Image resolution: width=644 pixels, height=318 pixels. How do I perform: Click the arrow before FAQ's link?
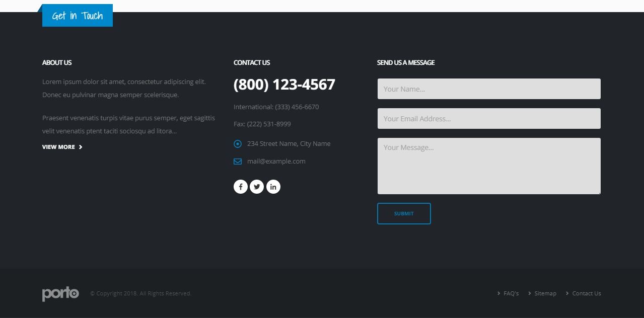click(x=498, y=293)
